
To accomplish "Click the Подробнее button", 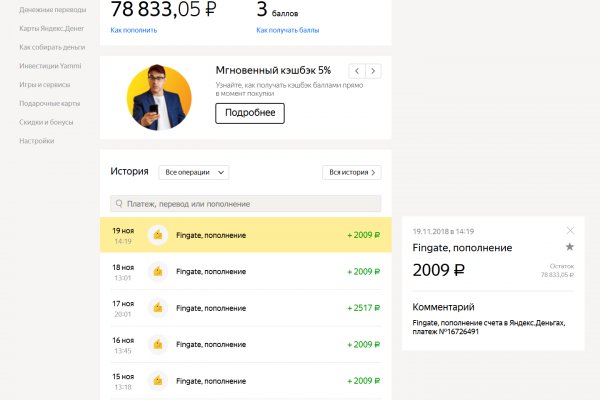I will tap(249, 113).
